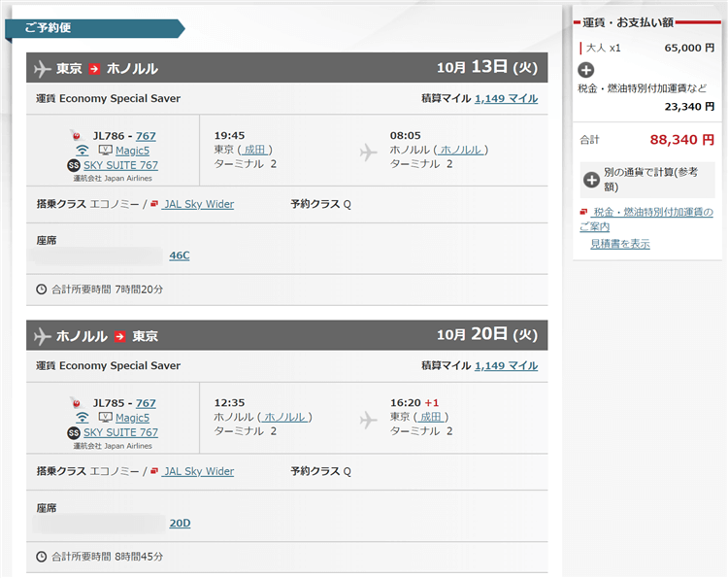Open the 767 aircraft link for flight JL786
This screenshot has height=578, width=728.
click(x=146, y=136)
